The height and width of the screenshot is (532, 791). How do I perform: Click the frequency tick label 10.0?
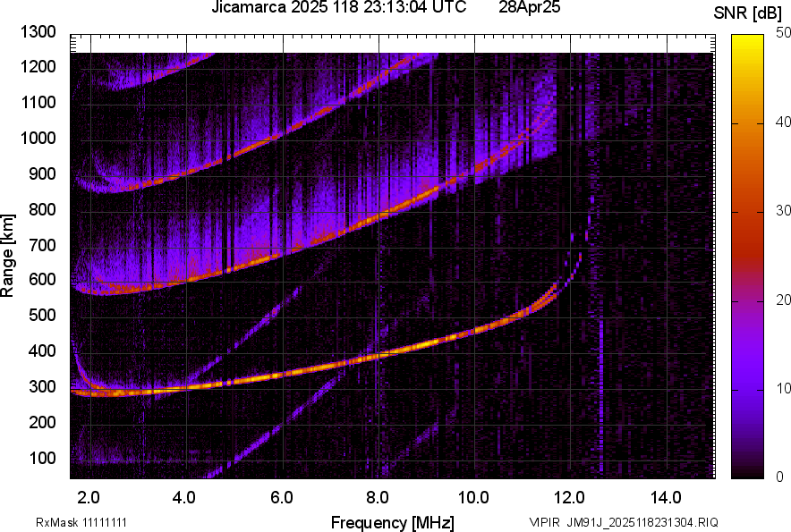coord(473,498)
